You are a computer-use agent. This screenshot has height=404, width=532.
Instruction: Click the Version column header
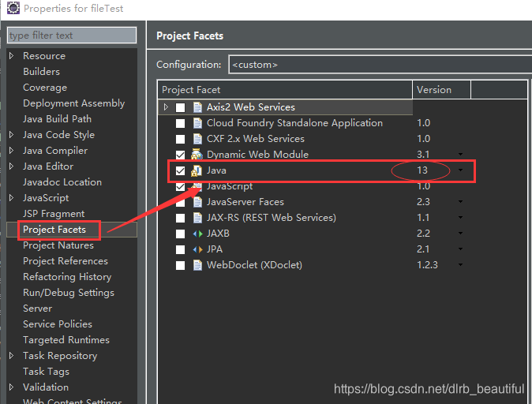441,90
